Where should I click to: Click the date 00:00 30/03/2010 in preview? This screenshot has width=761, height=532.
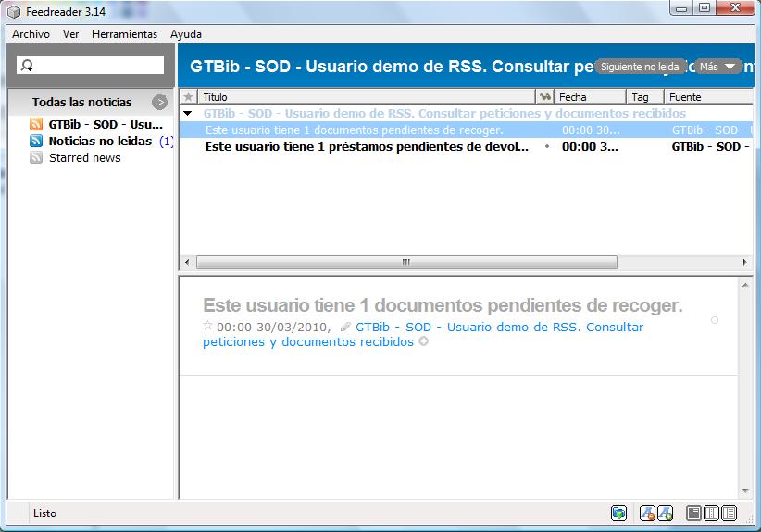[x=273, y=328]
